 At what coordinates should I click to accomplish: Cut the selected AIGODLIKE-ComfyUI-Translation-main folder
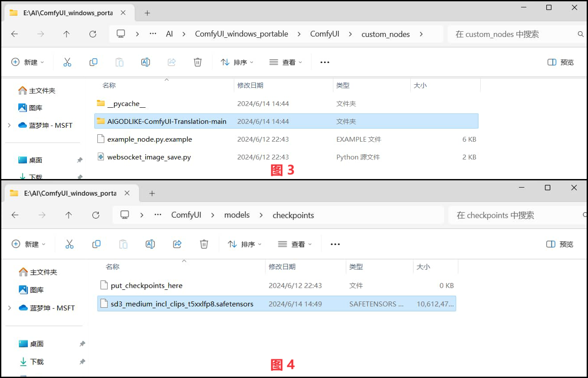click(x=67, y=62)
